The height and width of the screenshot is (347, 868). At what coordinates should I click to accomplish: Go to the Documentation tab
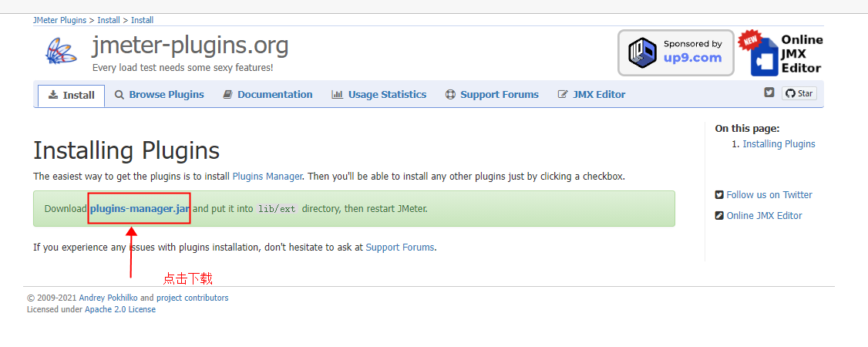tap(268, 95)
